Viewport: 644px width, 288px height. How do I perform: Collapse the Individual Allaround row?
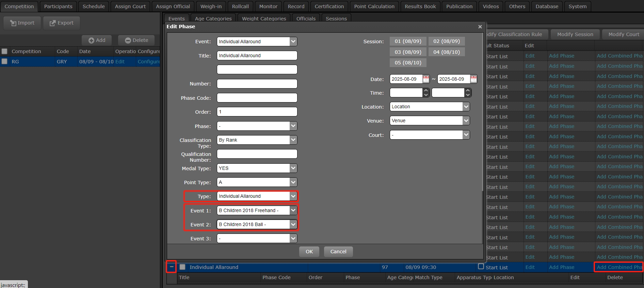pyautogui.click(x=171, y=267)
